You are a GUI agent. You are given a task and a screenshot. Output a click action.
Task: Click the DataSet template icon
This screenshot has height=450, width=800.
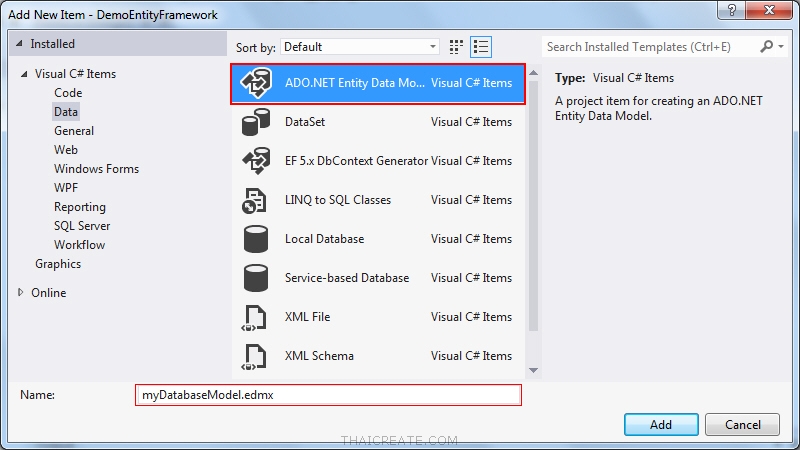pyautogui.click(x=256, y=122)
